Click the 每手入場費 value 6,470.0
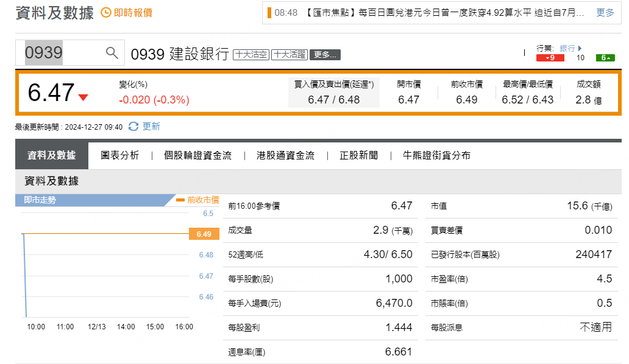Image resolution: width=629 pixels, height=364 pixels. (x=394, y=303)
